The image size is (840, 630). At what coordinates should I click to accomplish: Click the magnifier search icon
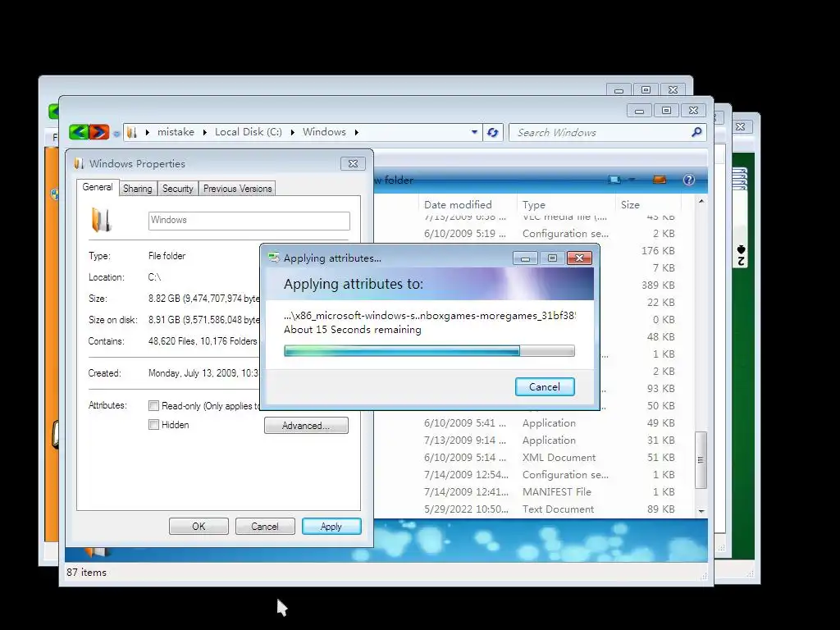click(x=696, y=132)
